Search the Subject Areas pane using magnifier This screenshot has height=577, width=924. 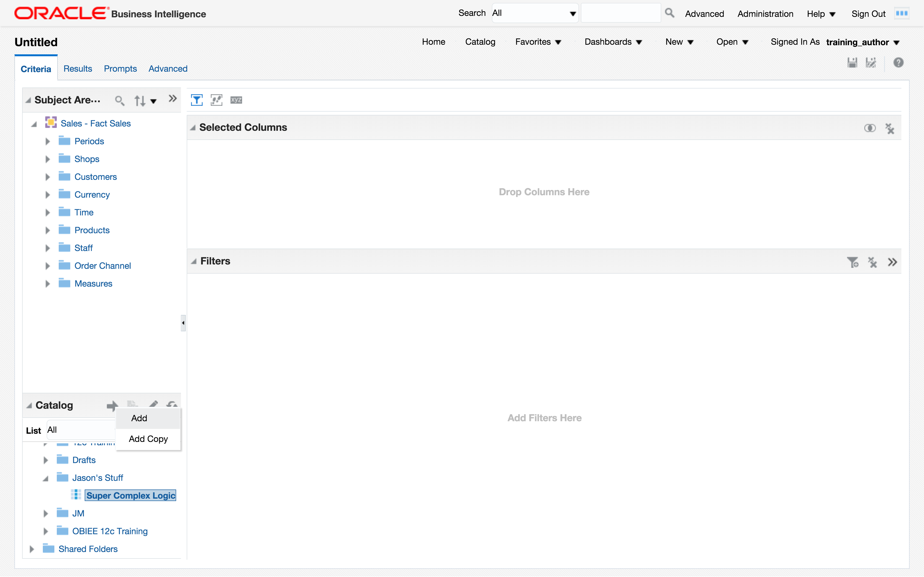tap(120, 100)
